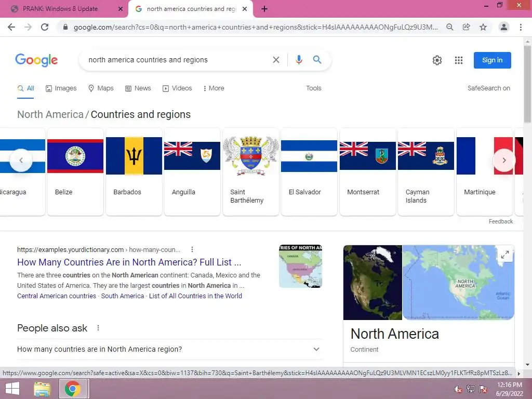Open the Montserrat card
The width and height of the screenshot is (532, 399).
click(x=368, y=171)
